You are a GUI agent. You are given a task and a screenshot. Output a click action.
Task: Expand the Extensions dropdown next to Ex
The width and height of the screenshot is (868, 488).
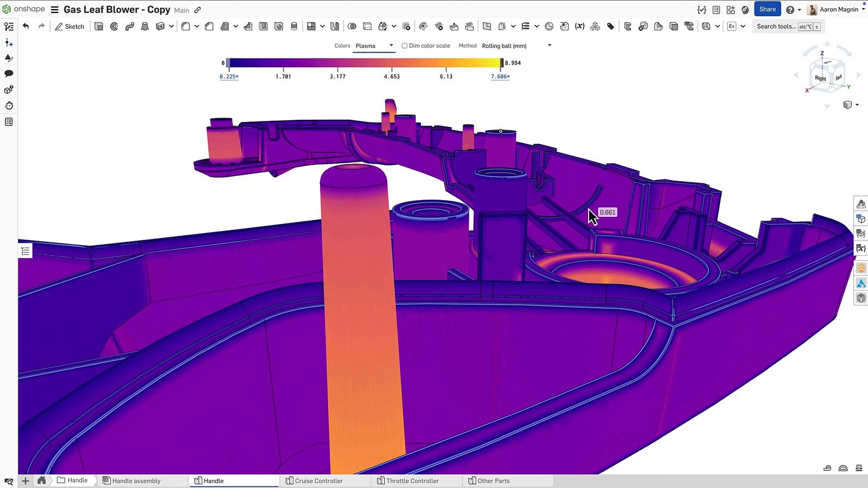pyautogui.click(x=742, y=26)
